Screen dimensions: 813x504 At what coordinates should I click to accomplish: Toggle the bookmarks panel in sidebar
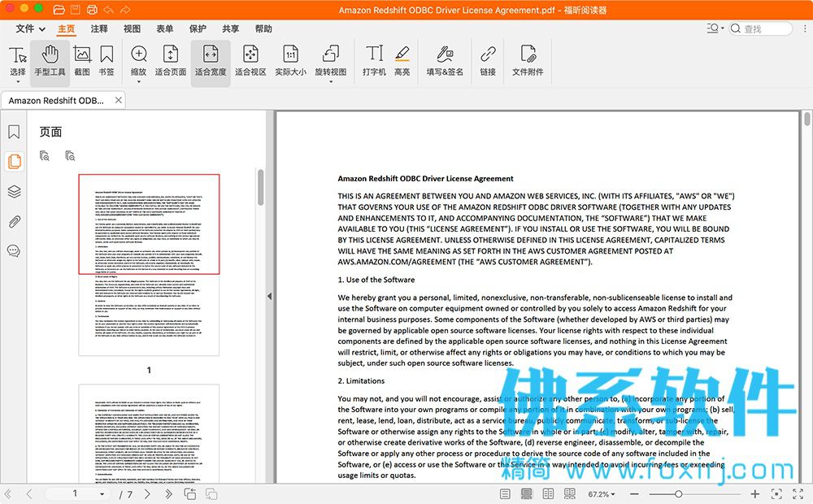pos(14,132)
